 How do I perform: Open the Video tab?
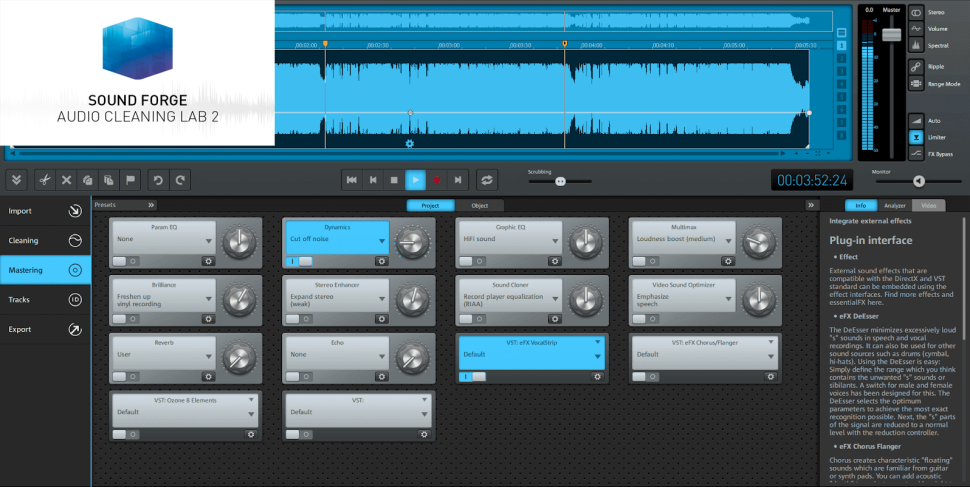point(929,205)
